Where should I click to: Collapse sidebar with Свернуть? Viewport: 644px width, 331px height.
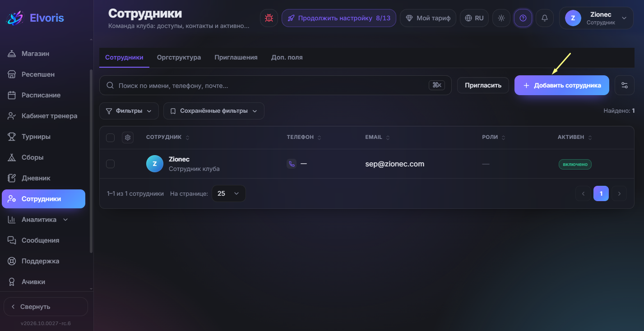(46, 307)
